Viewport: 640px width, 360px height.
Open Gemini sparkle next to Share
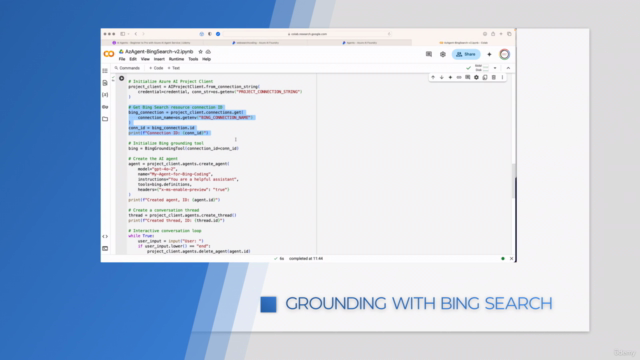[x=489, y=54]
